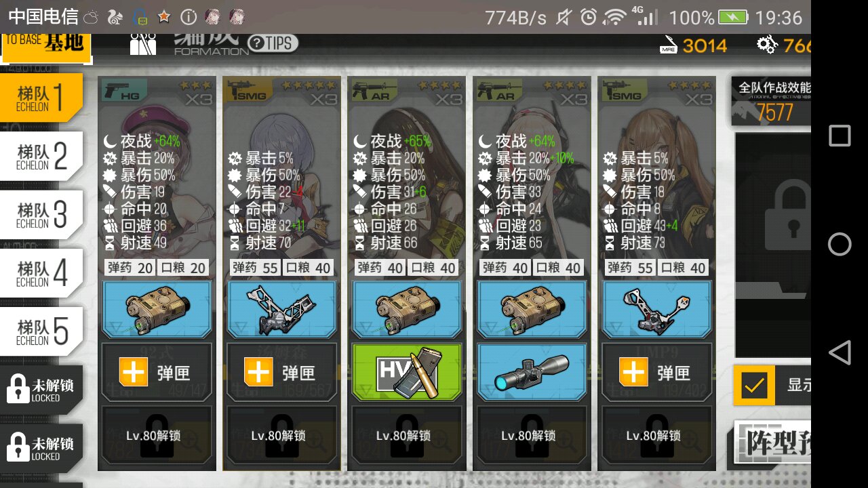
Task: Tap the formation icon beside TO BASE
Action: pos(143,43)
